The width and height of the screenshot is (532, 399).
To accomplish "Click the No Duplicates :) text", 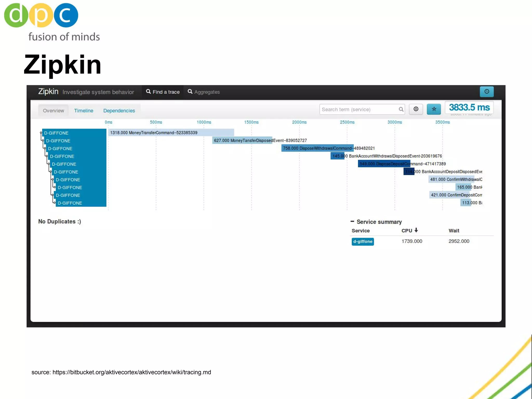I will pyautogui.click(x=59, y=222).
